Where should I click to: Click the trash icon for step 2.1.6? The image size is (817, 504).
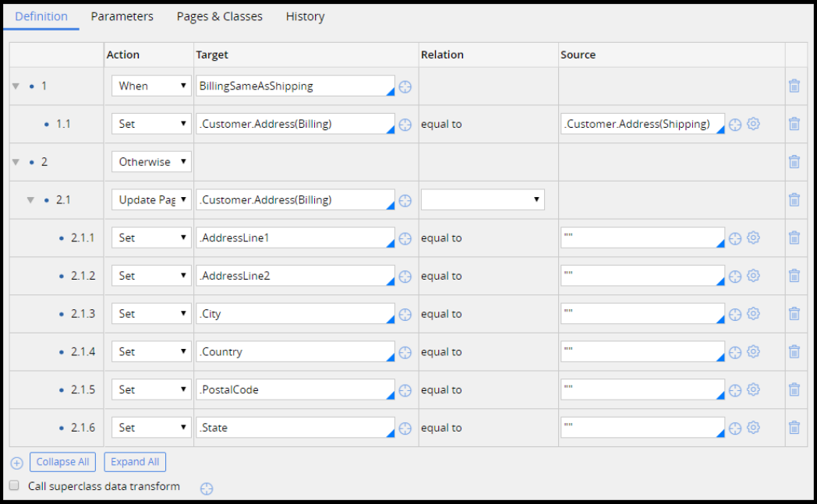(x=794, y=428)
